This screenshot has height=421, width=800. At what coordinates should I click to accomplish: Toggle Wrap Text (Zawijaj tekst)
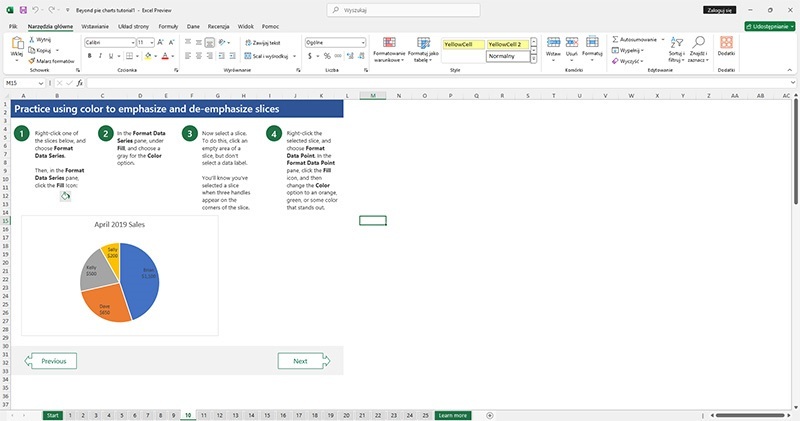coord(263,43)
